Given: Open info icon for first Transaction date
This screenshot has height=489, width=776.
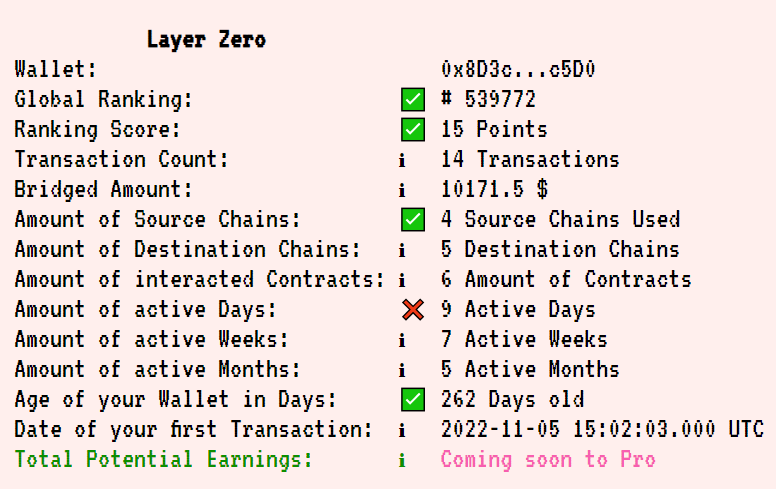Looking at the screenshot, I should (x=402, y=430).
